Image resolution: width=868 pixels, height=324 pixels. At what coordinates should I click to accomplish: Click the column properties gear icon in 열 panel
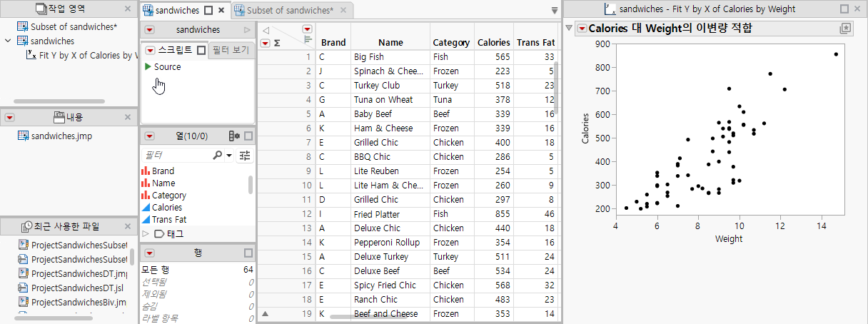pos(233,136)
